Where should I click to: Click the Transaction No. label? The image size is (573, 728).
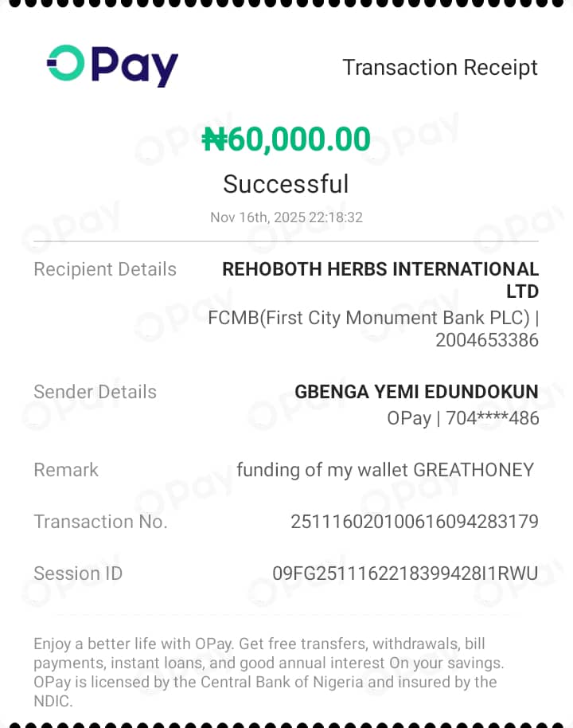tap(100, 522)
